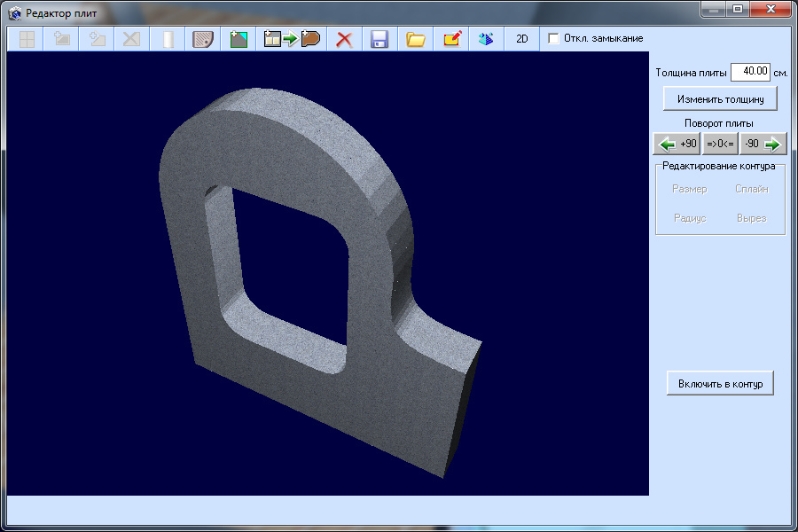Click the white column toolbar icon
This screenshot has height=532, width=798.
tap(168, 39)
